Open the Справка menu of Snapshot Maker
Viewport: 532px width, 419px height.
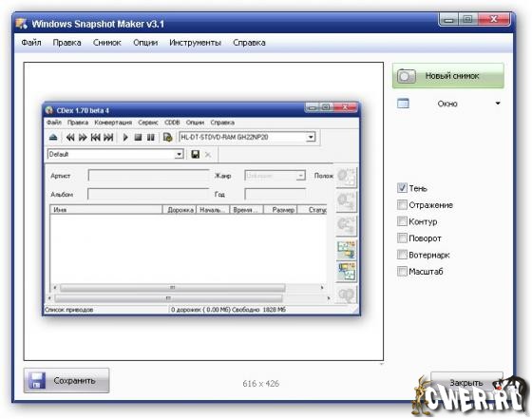tap(249, 43)
